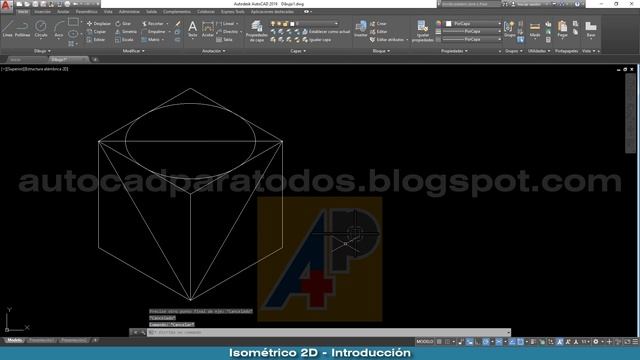Image resolution: width=640 pixels, height=360 pixels.
Task: Toggle snap mode in status bar
Action: tap(447, 342)
